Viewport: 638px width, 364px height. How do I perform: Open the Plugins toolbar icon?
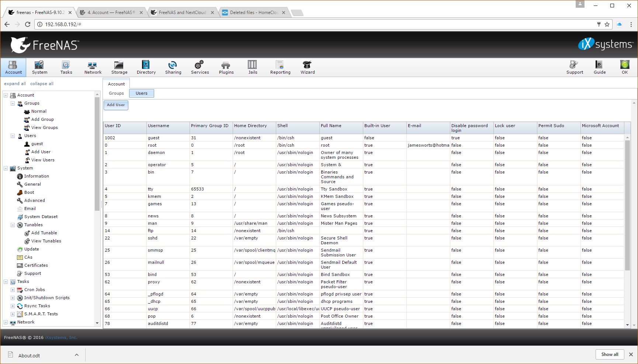click(x=226, y=67)
